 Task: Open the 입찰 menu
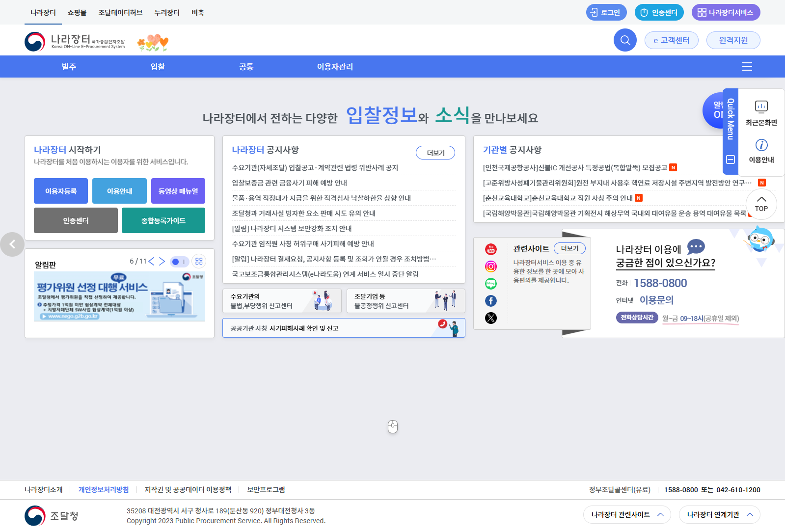(x=158, y=67)
